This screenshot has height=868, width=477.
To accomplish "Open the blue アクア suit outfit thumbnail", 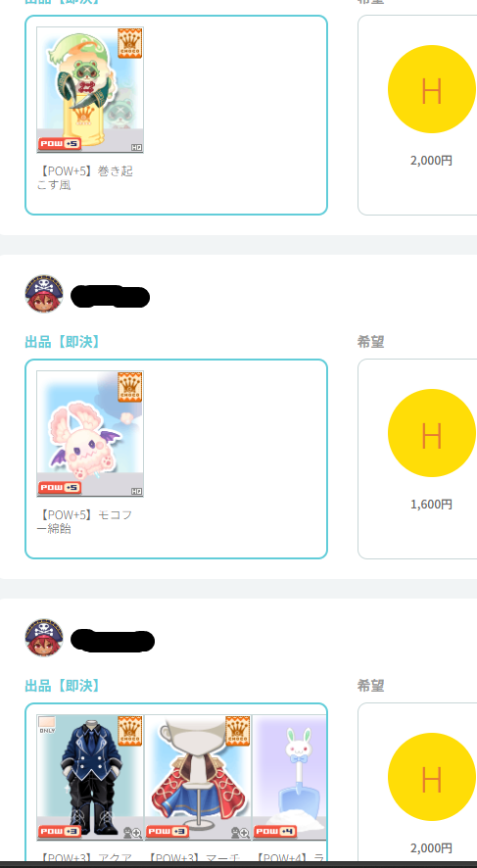I will coord(90,777).
